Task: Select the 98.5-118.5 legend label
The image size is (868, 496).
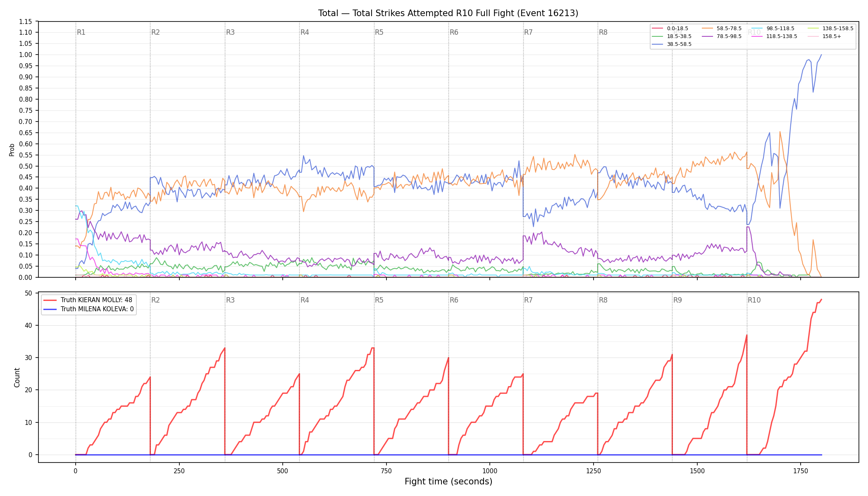Action: point(780,29)
